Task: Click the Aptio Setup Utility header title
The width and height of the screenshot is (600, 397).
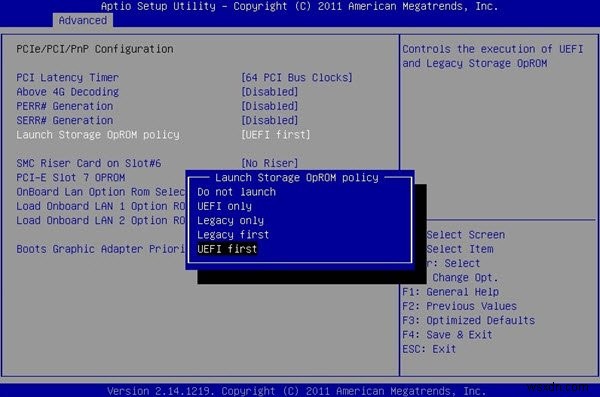Action: [x=299, y=6]
